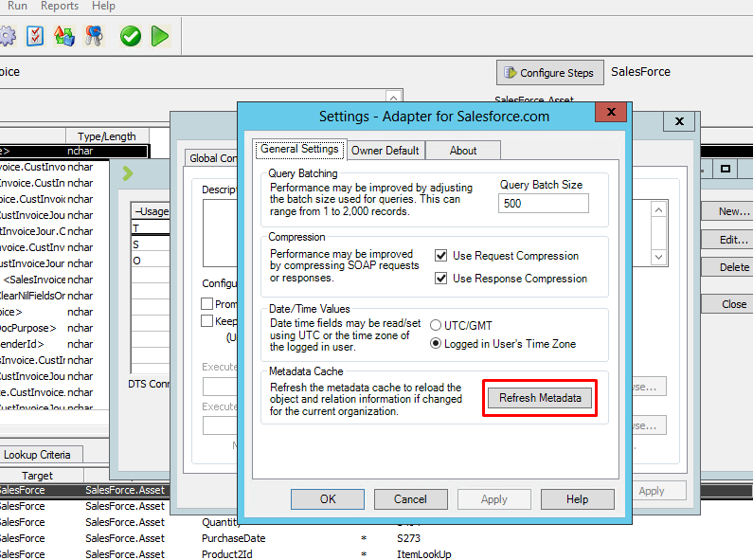The image size is (753, 560).
Task: Click the red-green arrows transfer toolbar icon
Action: click(x=64, y=36)
